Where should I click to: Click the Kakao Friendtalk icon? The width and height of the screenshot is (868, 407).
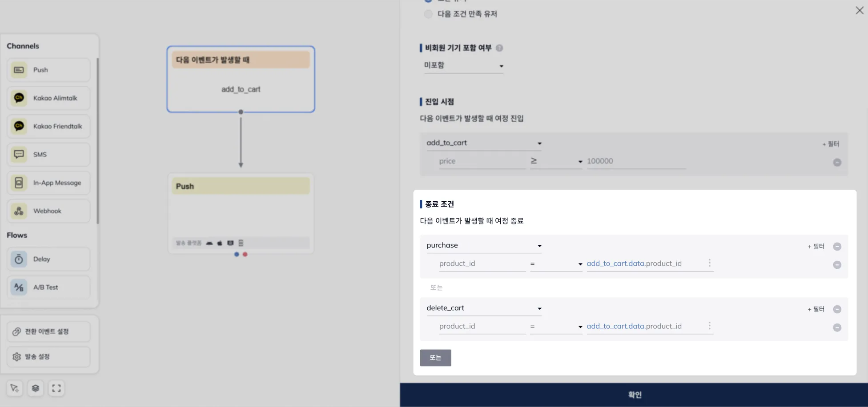19,126
